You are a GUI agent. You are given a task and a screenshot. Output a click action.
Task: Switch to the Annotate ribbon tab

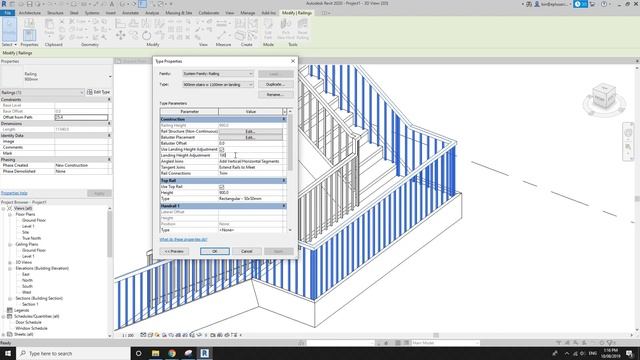[x=131, y=13]
